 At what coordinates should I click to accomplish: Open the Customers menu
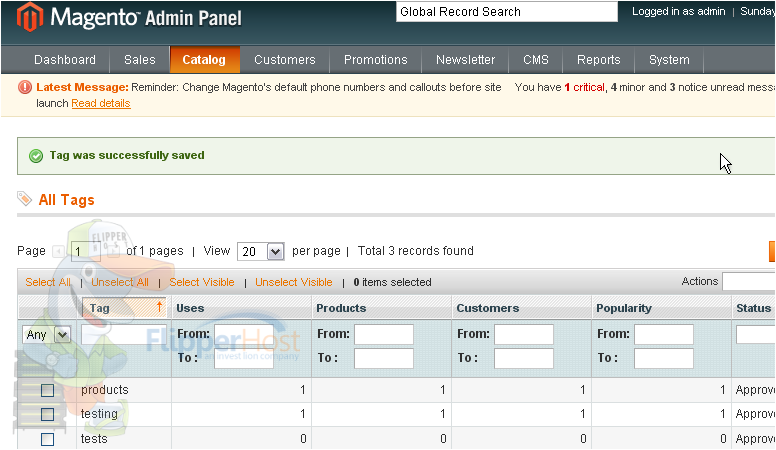285,60
